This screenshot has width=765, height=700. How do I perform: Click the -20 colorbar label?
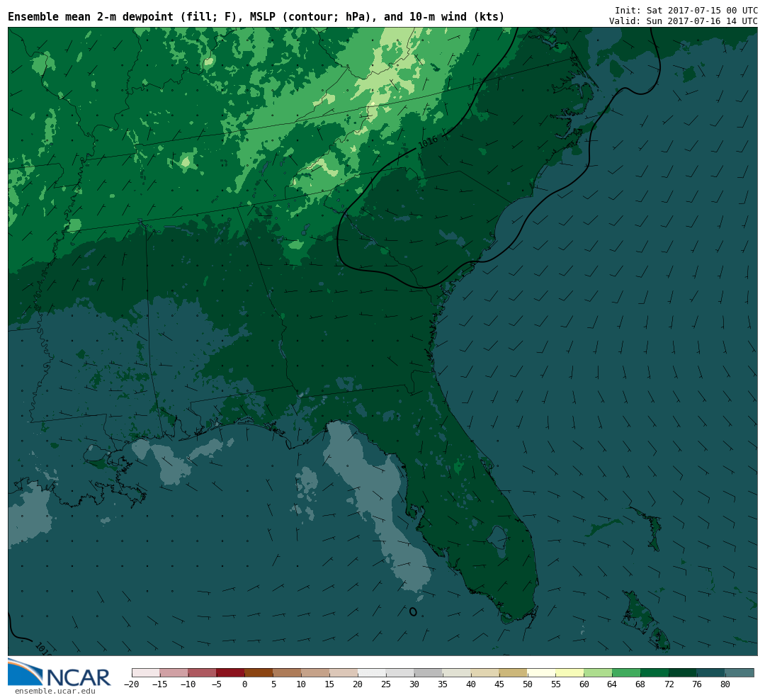[x=131, y=684]
